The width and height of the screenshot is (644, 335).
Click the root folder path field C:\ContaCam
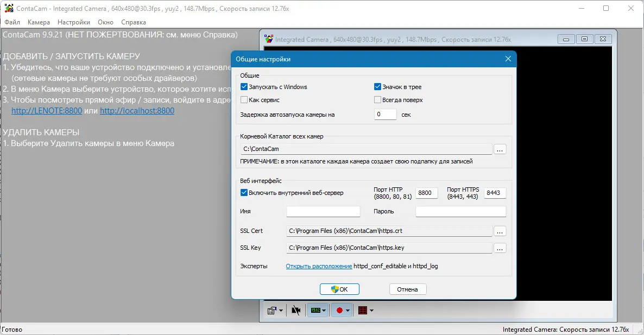(x=367, y=149)
